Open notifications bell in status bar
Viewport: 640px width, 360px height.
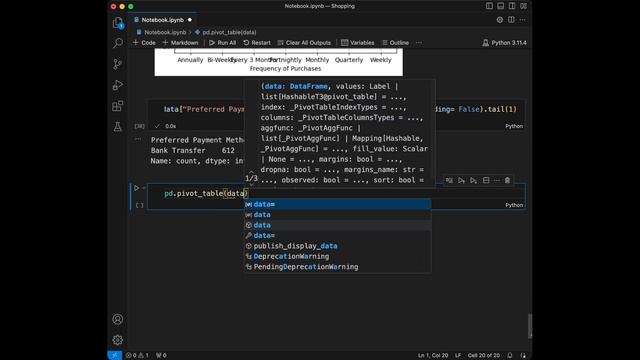tap(510, 355)
